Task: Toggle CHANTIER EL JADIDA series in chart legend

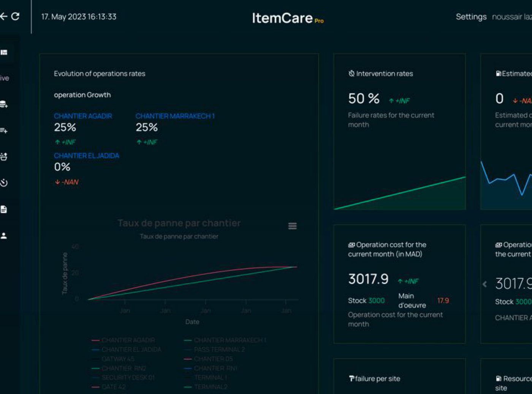Action: 126,350
